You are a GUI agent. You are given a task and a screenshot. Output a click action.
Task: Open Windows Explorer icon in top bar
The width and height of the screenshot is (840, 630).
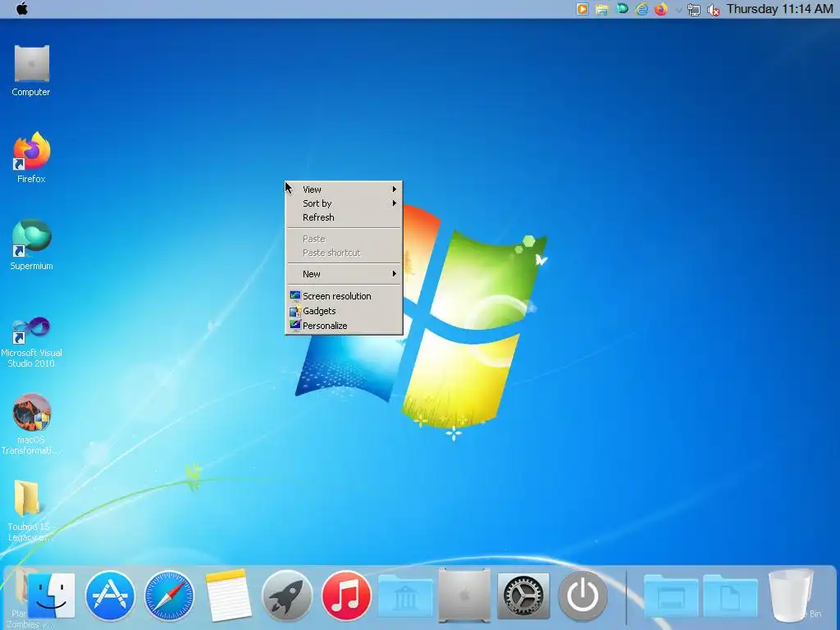(602, 9)
